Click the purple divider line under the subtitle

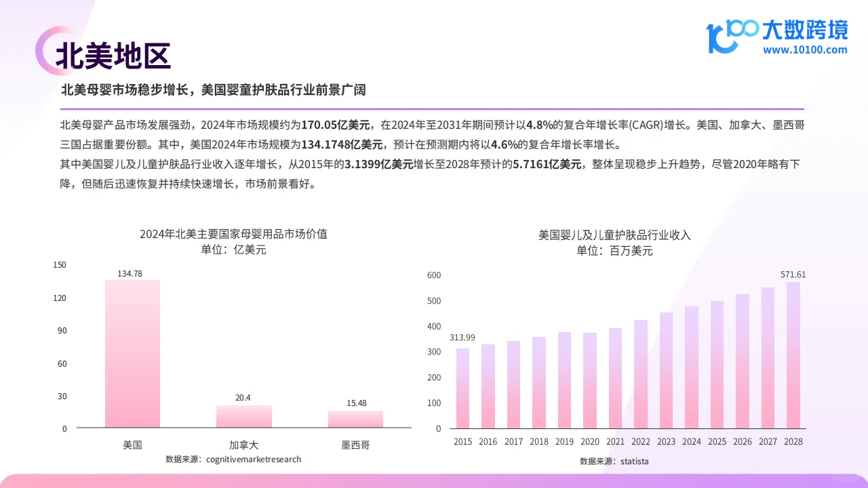433,107
